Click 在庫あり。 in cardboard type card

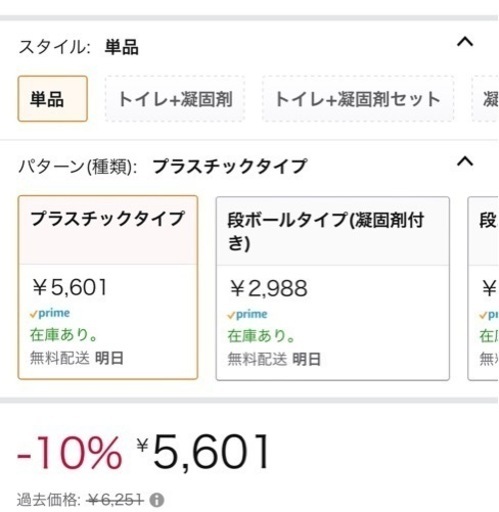coord(261,336)
